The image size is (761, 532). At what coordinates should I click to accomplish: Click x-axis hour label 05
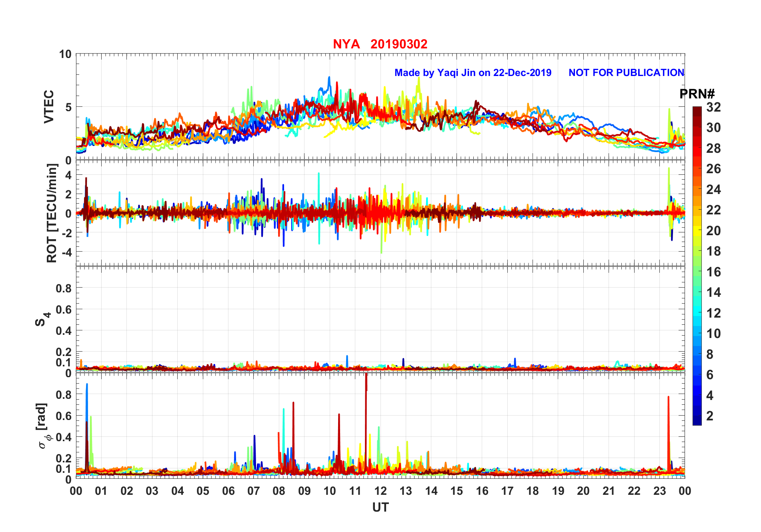(x=203, y=491)
